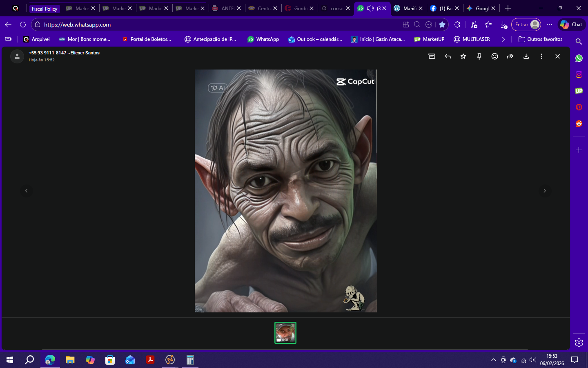This screenshot has width=588, height=368.
Task: Star this image as favorite
Action: tap(463, 56)
